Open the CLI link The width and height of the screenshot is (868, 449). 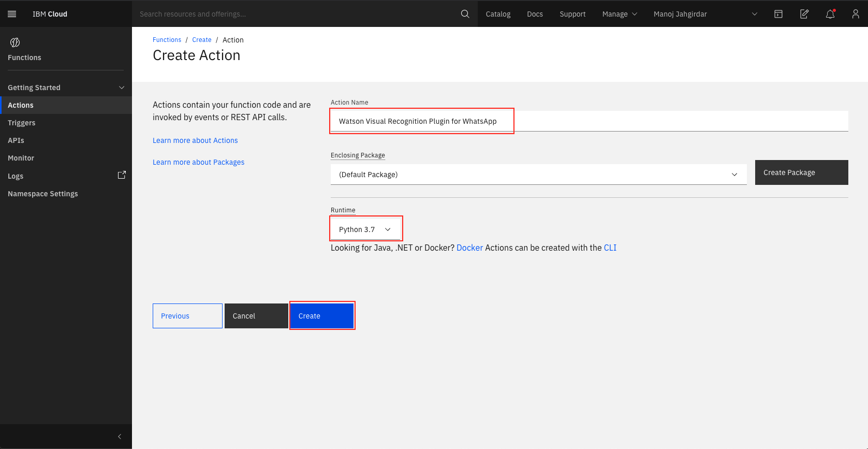(x=610, y=248)
